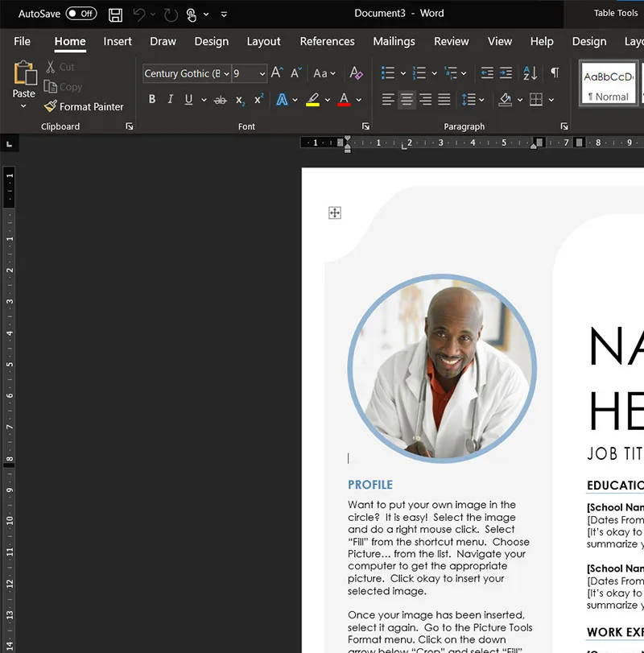
Task: Click Align Left icon
Action: coord(388,99)
